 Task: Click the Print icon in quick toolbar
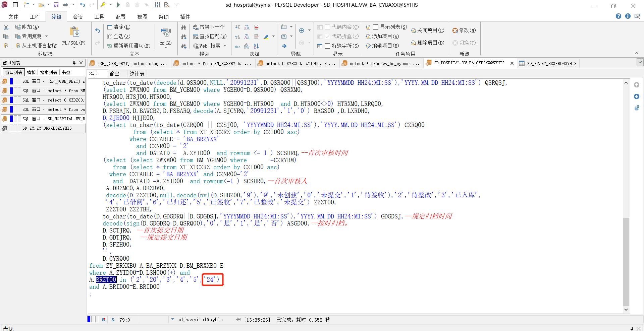[x=65, y=5]
